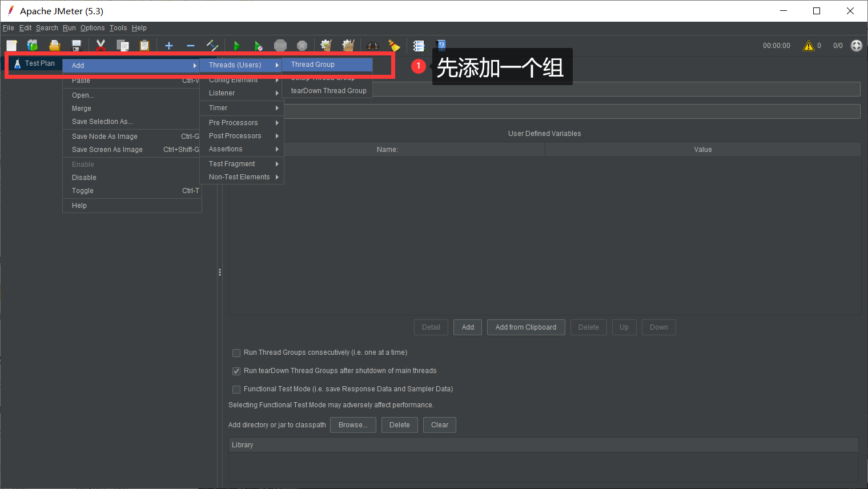Expand the Listener submenu

(242, 93)
